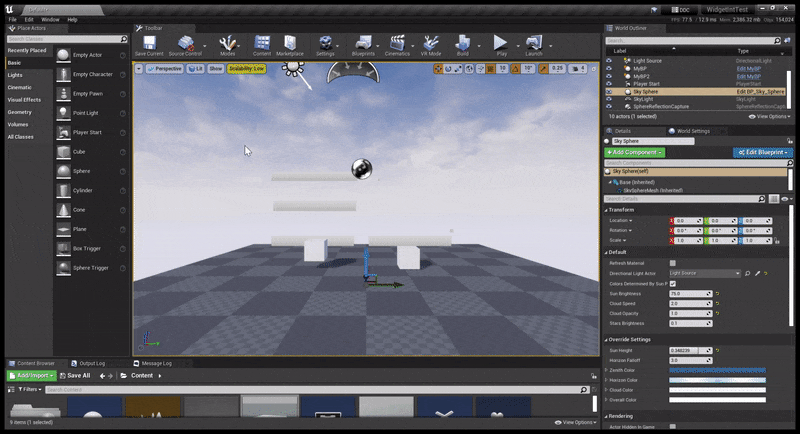The width and height of the screenshot is (800, 434).
Task: Open View Options in World Outliner
Action: click(769, 117)
